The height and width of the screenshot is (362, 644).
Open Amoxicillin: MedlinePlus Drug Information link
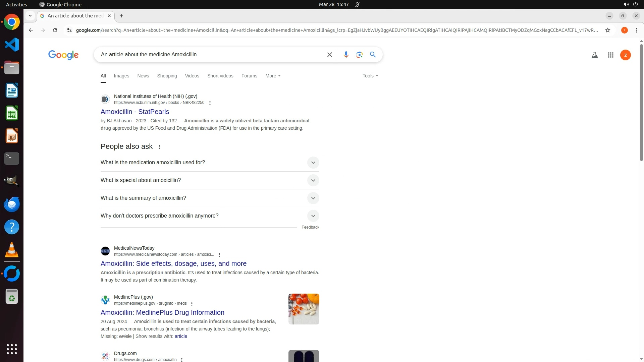(x=162, y=312)
